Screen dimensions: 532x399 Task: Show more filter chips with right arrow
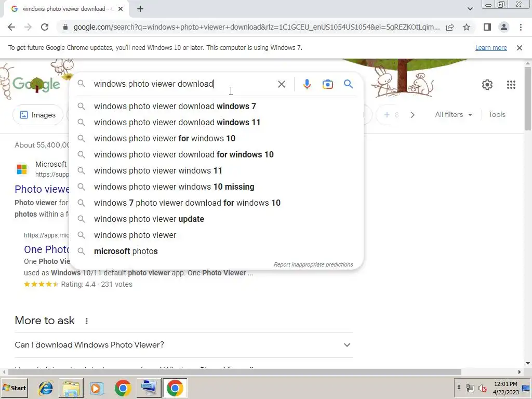click(412, 115)
